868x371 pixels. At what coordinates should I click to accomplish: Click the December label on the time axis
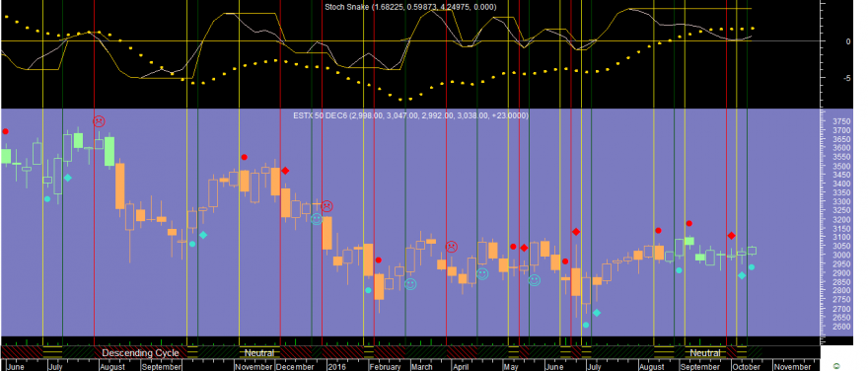(x=295, y=367)
